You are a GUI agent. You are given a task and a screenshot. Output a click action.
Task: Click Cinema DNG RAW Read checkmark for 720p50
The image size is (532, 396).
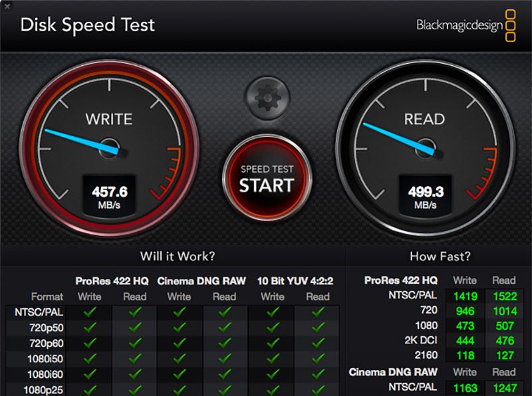[225, 327]
